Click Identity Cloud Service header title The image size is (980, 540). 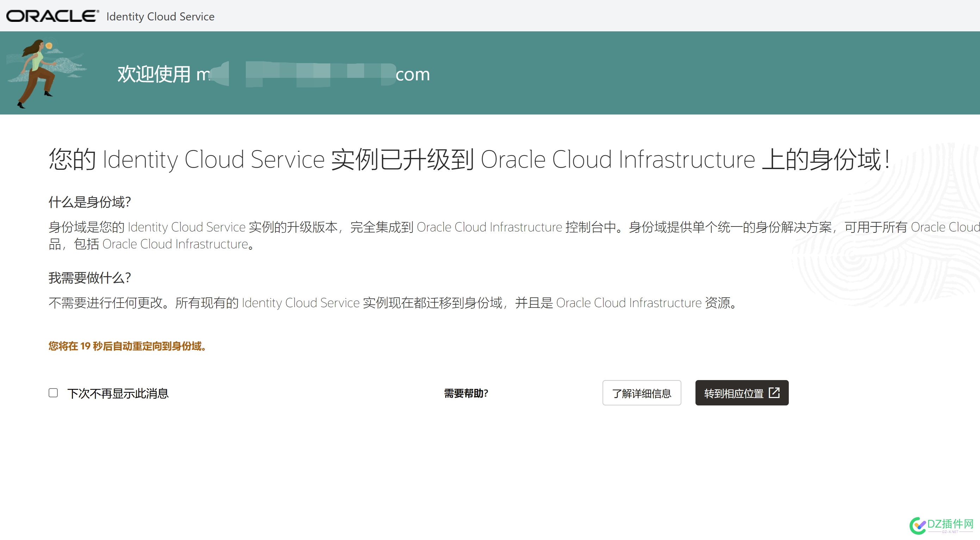point(160,16)
